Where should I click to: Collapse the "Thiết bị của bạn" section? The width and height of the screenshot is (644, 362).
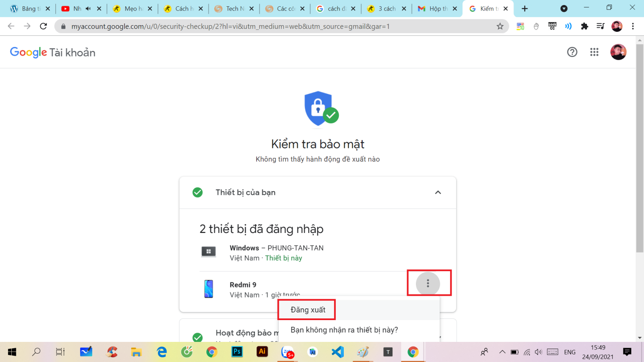point(438,192)
